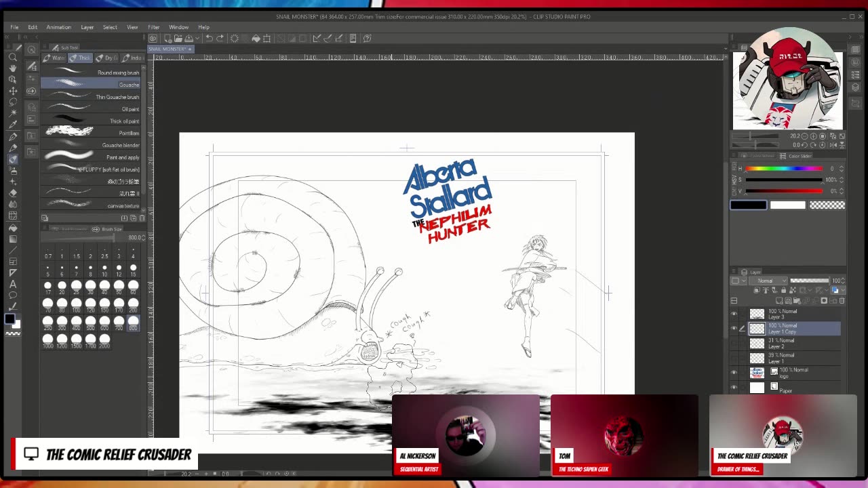Viewport: 868px width, 488px height.
Task: Open the Window menu
Action: pyautogui.click(x=178, y=27)
